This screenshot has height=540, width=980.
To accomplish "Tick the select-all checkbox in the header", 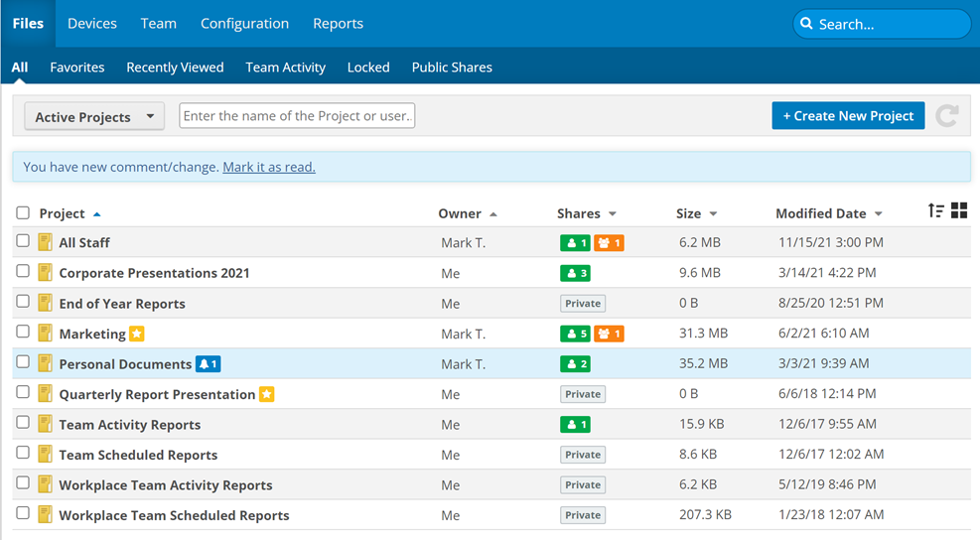I will [23, 212].
